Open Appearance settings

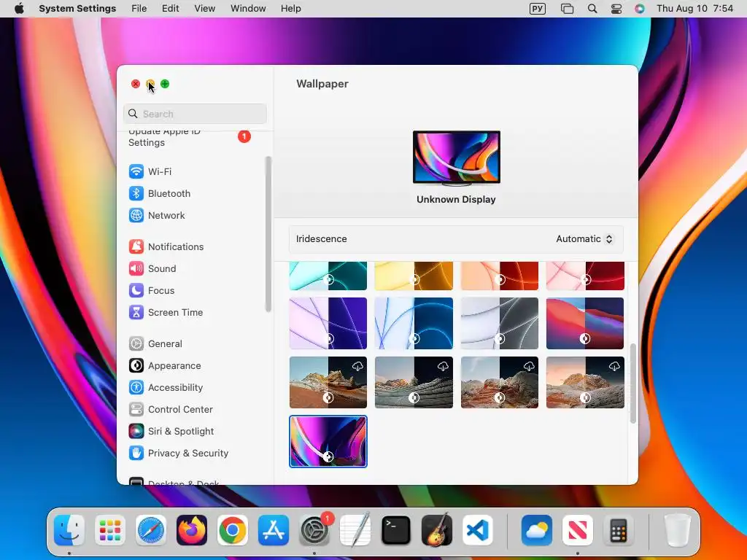[164, 366]
